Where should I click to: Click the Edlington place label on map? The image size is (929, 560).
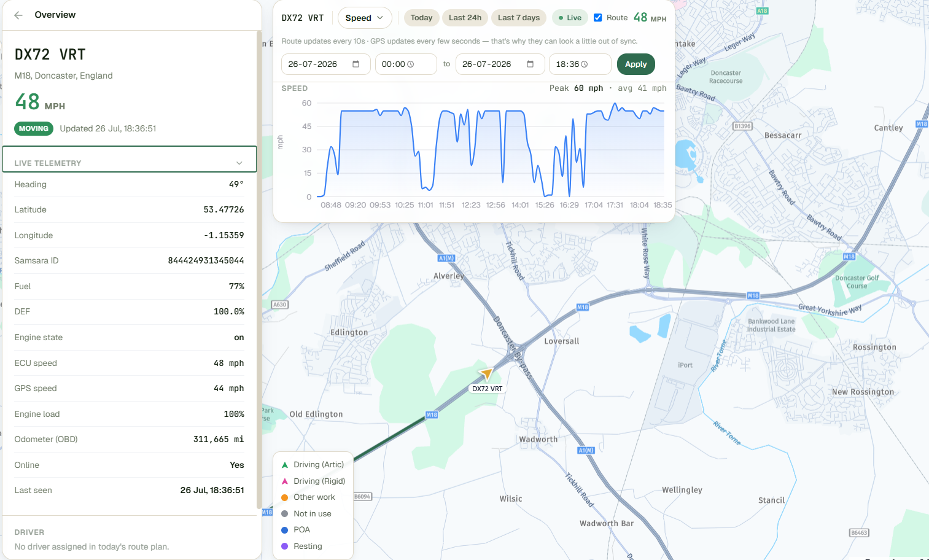click(x=349, y=333)
